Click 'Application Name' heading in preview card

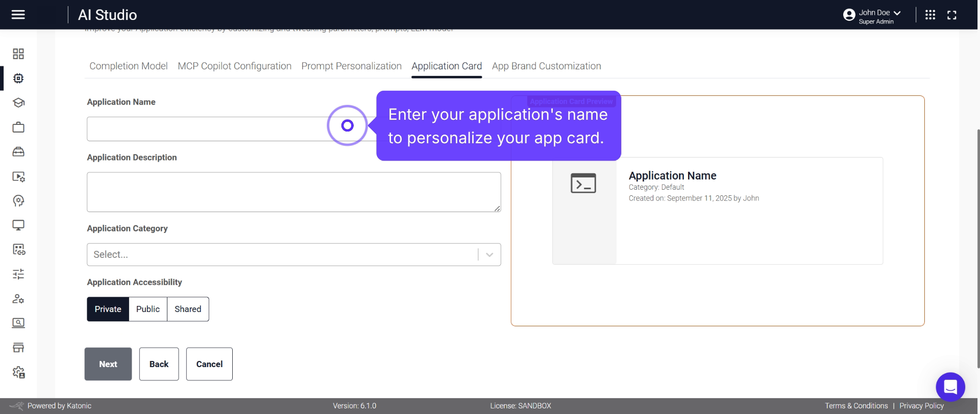coord(672,175)
